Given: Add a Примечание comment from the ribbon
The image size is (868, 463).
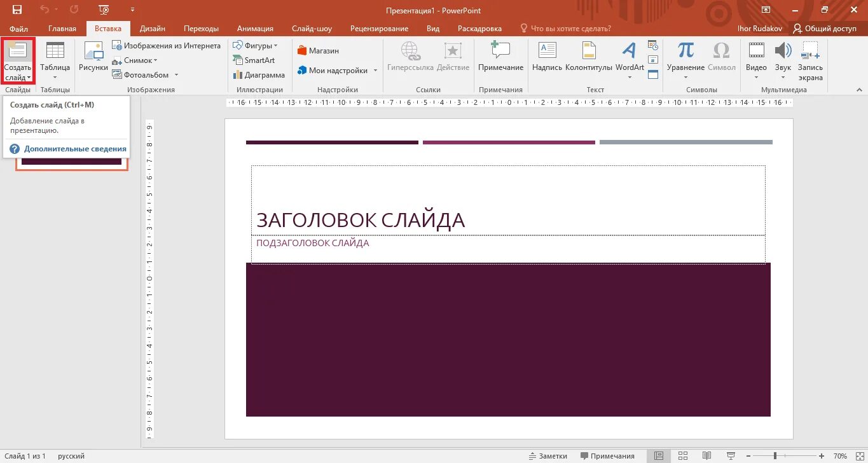Looking at the screenshot, I should coord(500,56).
